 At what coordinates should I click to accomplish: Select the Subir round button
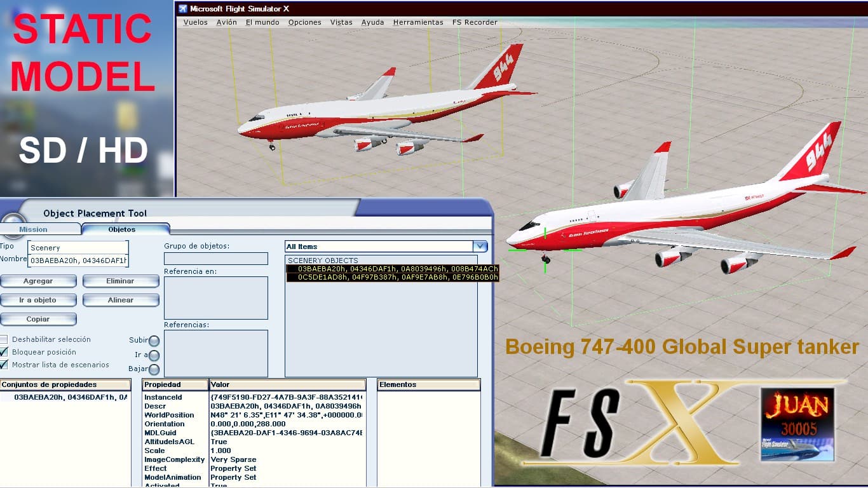click(x=154, y=341)
